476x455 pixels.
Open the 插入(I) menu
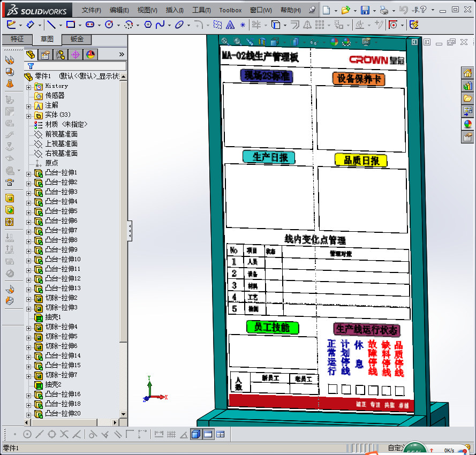coord(175,10)
